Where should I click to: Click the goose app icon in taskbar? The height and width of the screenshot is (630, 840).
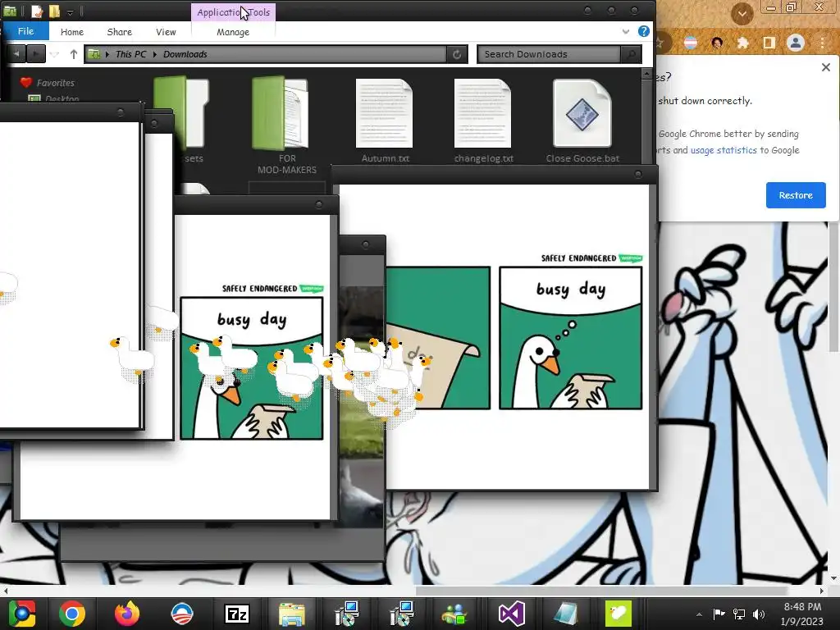coord(619,613)
